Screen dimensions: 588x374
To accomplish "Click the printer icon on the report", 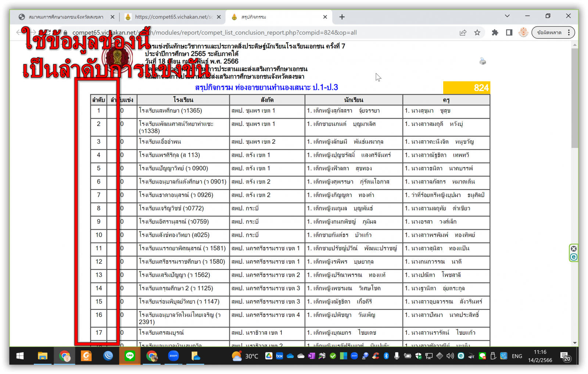I will pos(483,61).
